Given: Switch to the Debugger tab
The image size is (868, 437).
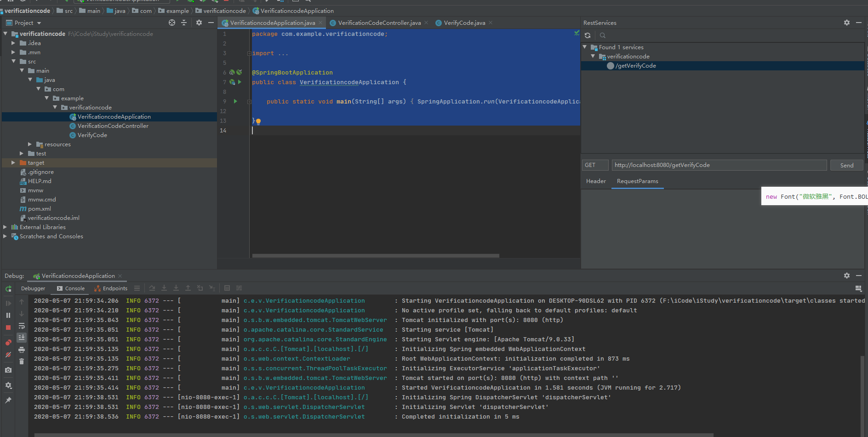Looking at the screenshot, I should (33, 288).
